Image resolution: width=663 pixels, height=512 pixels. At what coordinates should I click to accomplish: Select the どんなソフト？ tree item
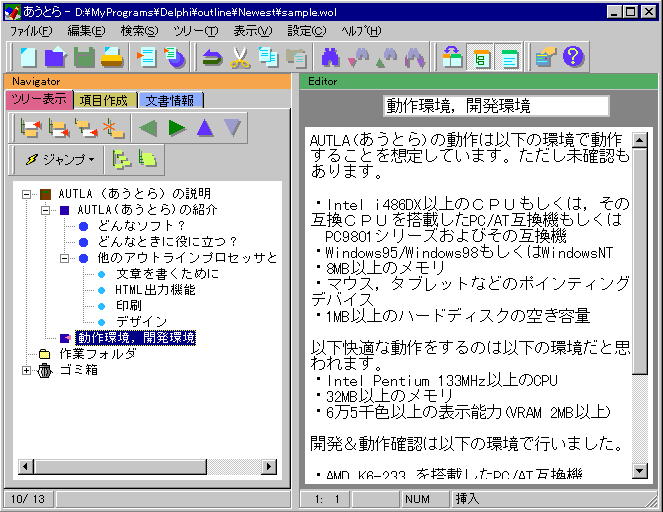[x=142, y=226]
